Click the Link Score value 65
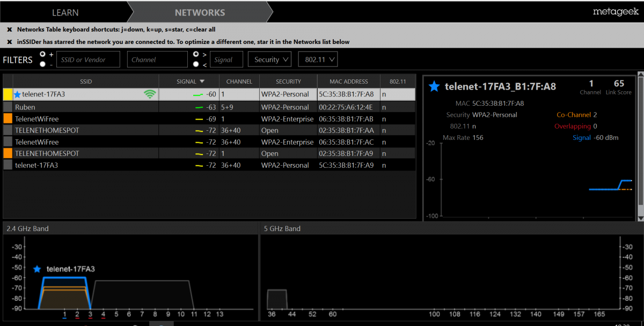Viewport: 644px width, 326px height. point(619,83)
